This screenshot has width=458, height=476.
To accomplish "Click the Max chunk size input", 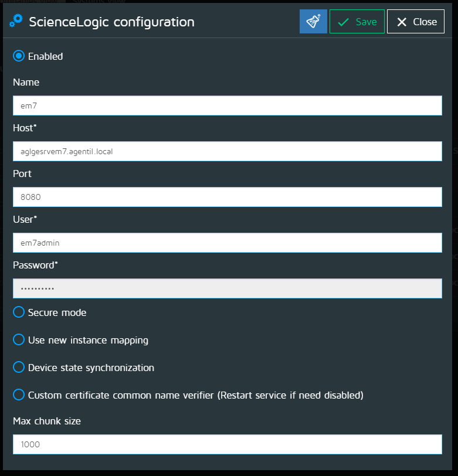I will tap(227, 444).
